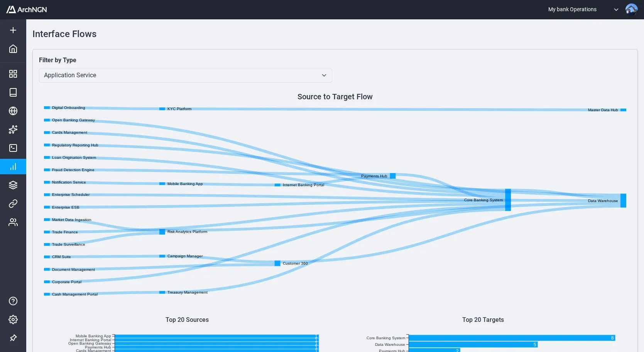The image size is (644, 352).
Task: Open the apps grid panel
Action: point(13,73)
